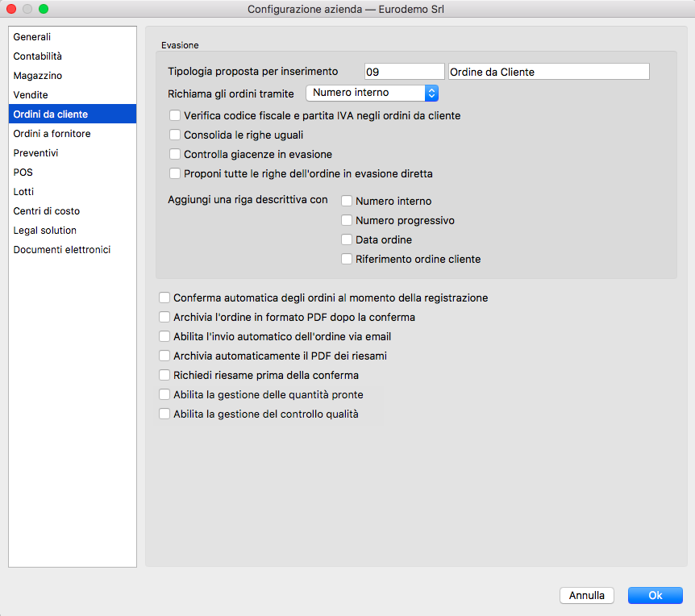Viewport: 695px width, 616px height.
Task: Enable 'Consolida le righe uguali' checkbox
Action: [175, 135]
